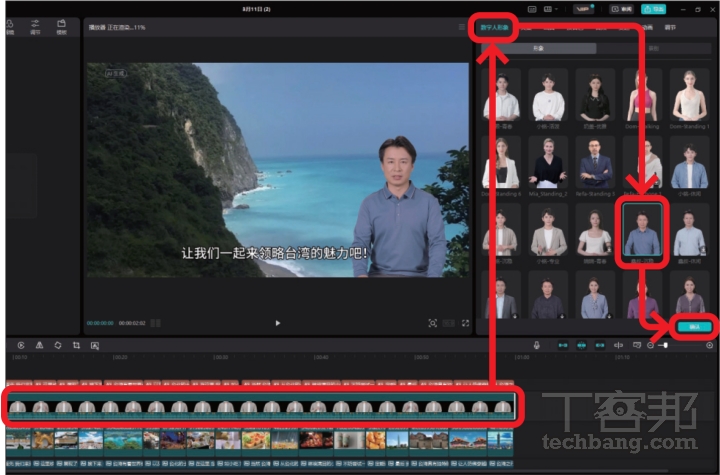Image resolution: width=720 pixels, height=475 pixels.
Task: Click the review button beside VIP
Action: (622, 9)
